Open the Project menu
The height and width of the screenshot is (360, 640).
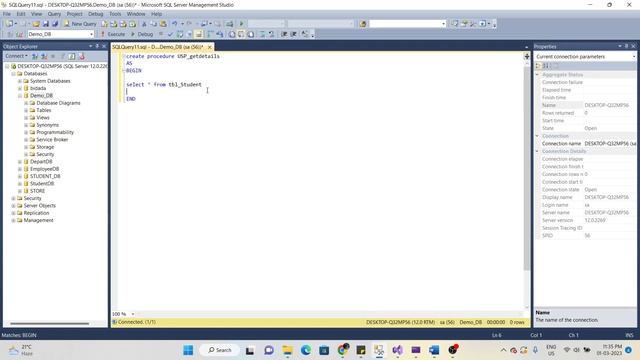click(75, 14)
